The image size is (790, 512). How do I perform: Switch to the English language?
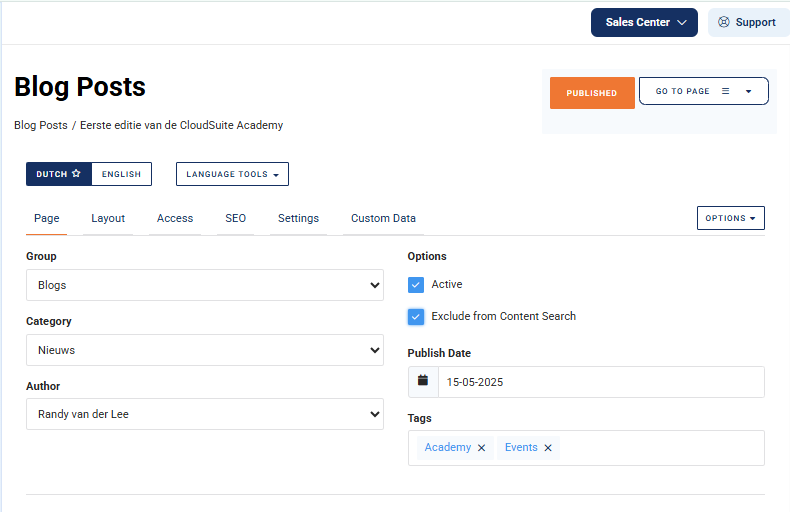pos(121,174)
